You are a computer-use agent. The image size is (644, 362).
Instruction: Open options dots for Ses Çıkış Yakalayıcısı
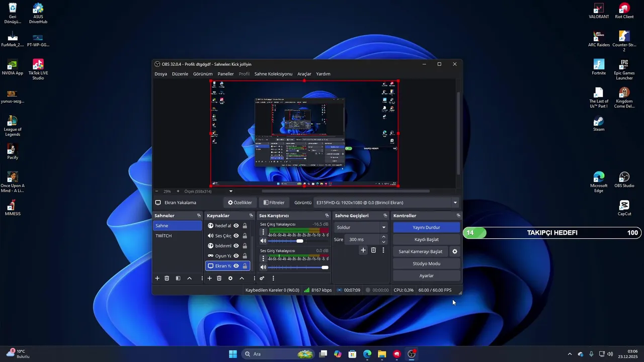[x=263, y=232]
